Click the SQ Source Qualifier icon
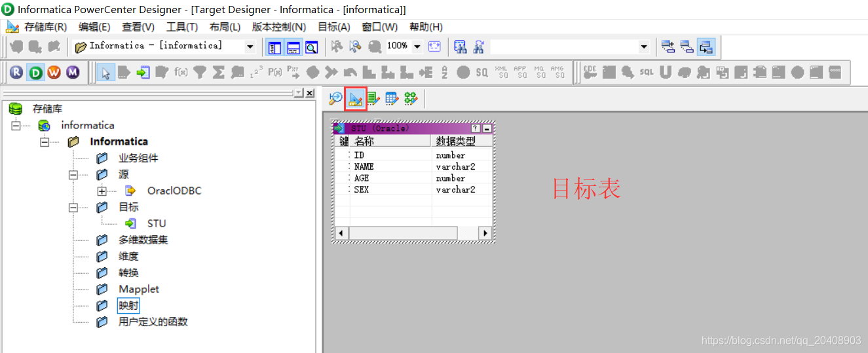This screenshot has width=868, height=353. coord(482,73)
